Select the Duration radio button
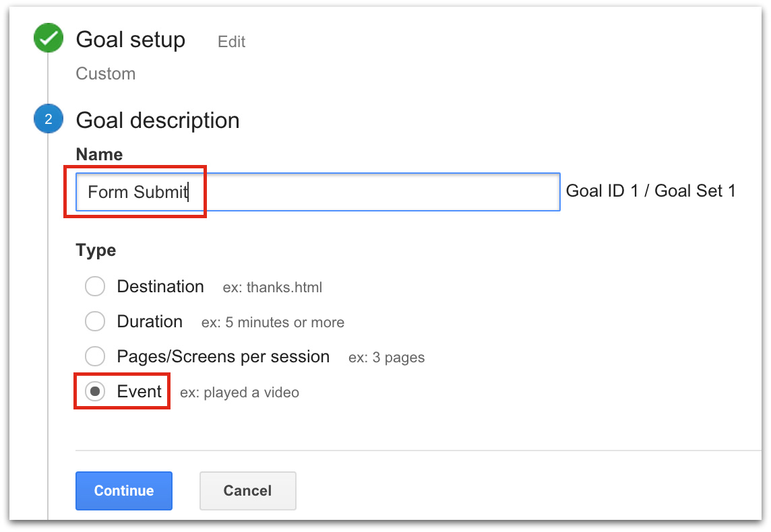 point(95,322)
